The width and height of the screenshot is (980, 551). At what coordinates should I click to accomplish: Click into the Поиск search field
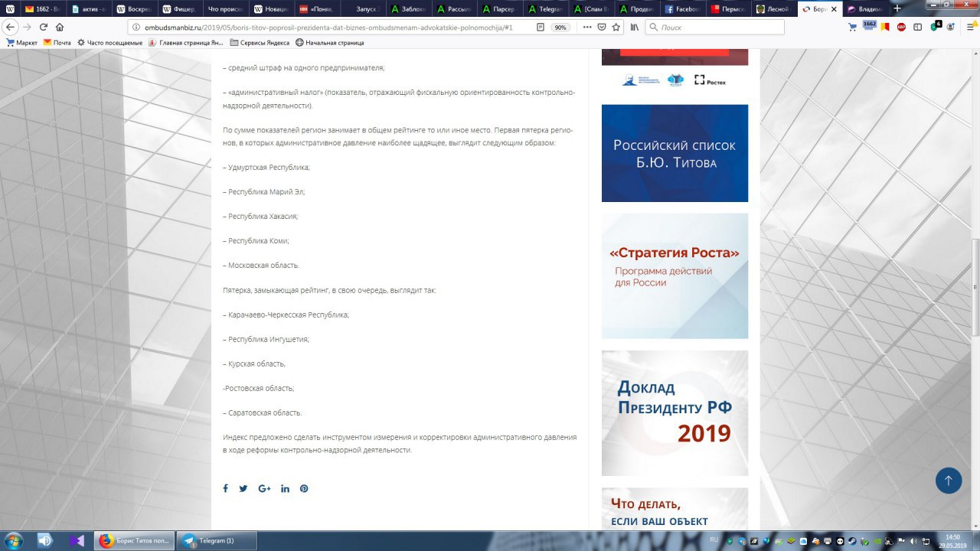point(715,27)
